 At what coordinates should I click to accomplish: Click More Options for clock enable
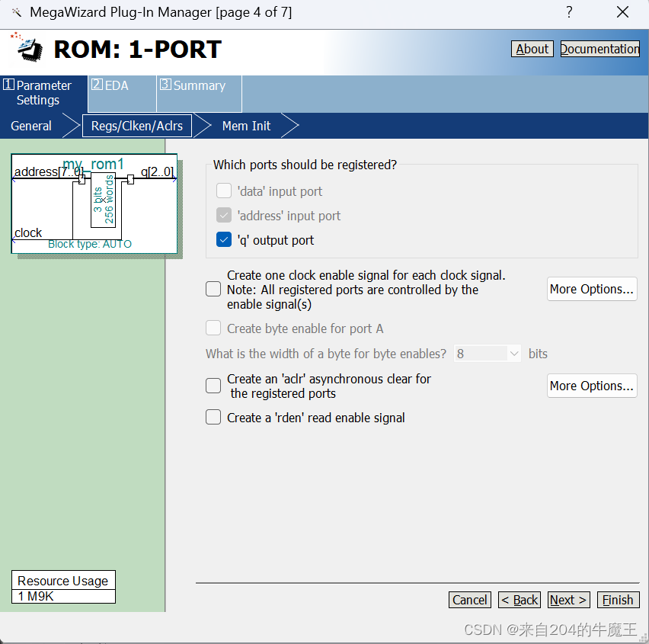click(x=592, y=289)
